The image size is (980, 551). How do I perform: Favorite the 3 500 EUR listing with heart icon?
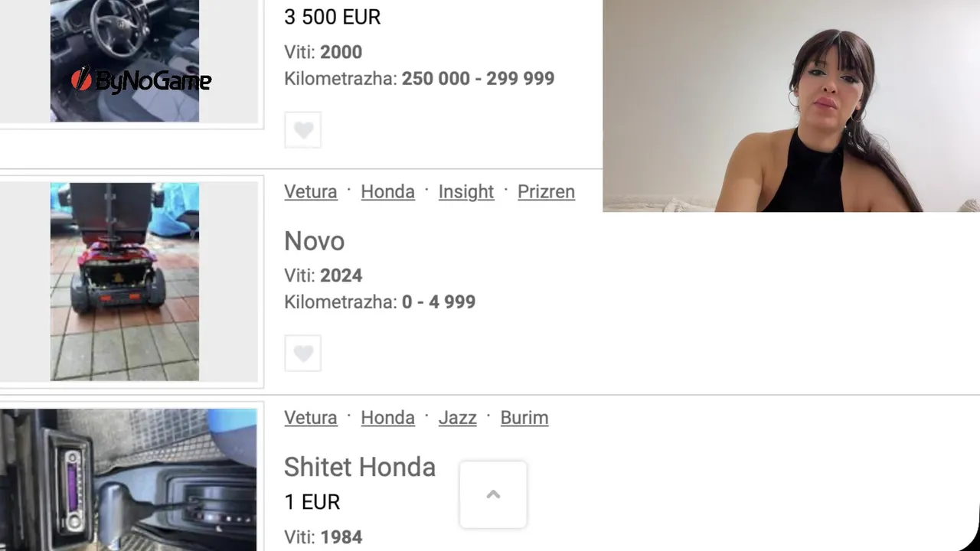click(x=303, y=130)
